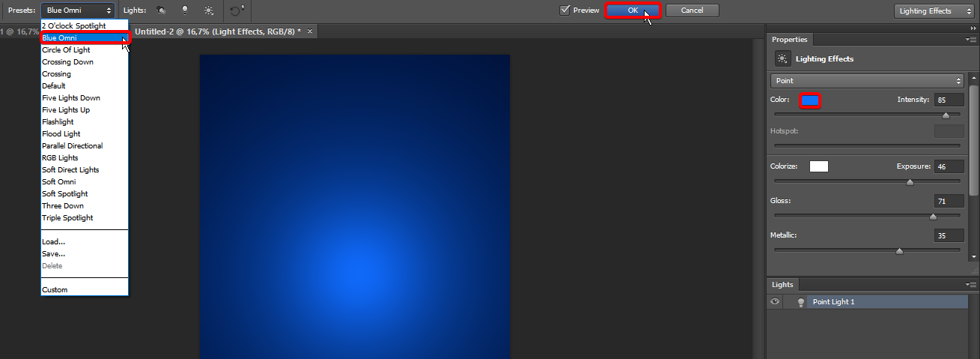The height and width of the screenshot is (359, 980).
Task: Select the Parallel Directional preset
Action: coord(85,146)
